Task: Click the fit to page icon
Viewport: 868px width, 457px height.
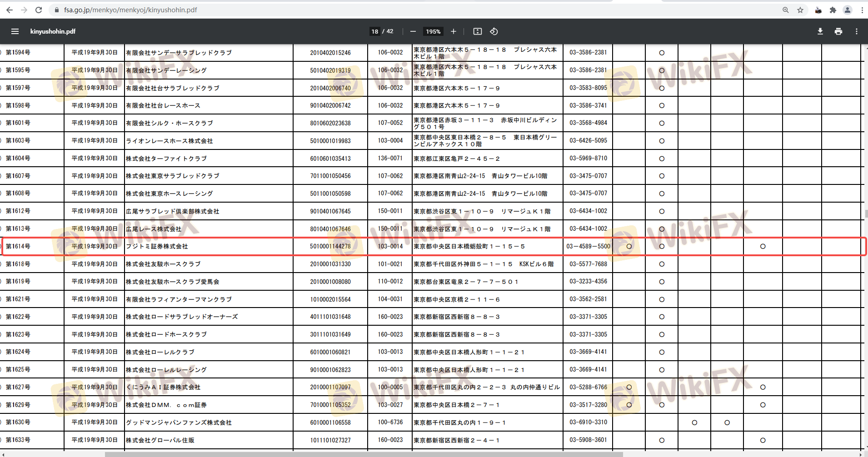Action: 477,31
